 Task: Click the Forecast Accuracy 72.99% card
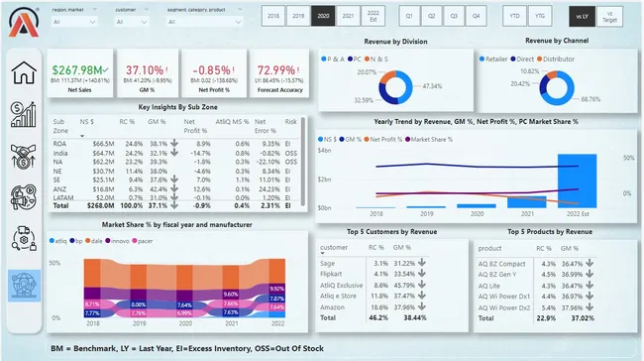(x=279, y=73)
